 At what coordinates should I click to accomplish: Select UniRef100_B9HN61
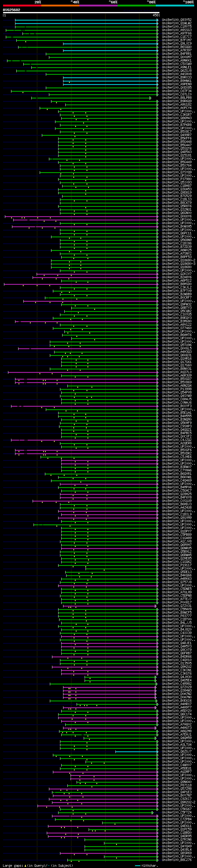[177, 81]
